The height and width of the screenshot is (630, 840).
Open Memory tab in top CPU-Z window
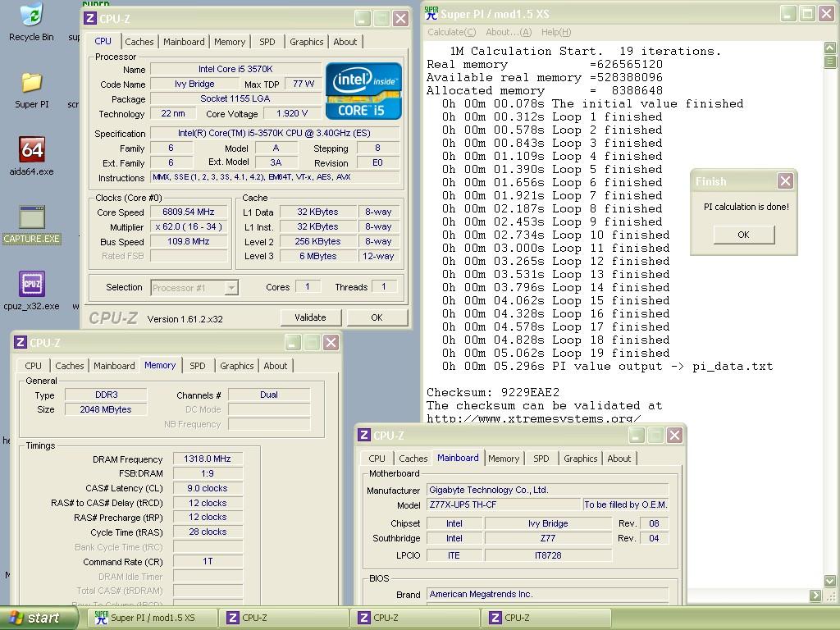coord(230,42)
